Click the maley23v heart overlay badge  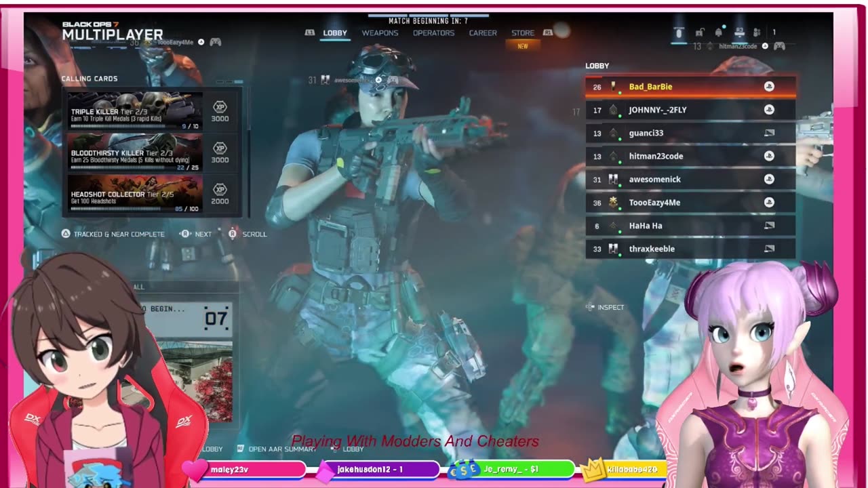(x=245, y=469)
